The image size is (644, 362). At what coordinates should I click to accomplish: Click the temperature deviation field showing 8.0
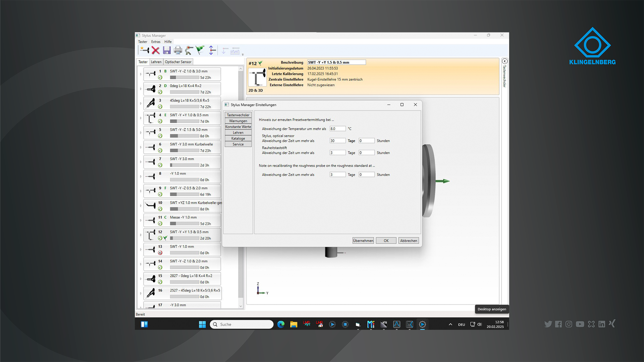coord(337,129)
